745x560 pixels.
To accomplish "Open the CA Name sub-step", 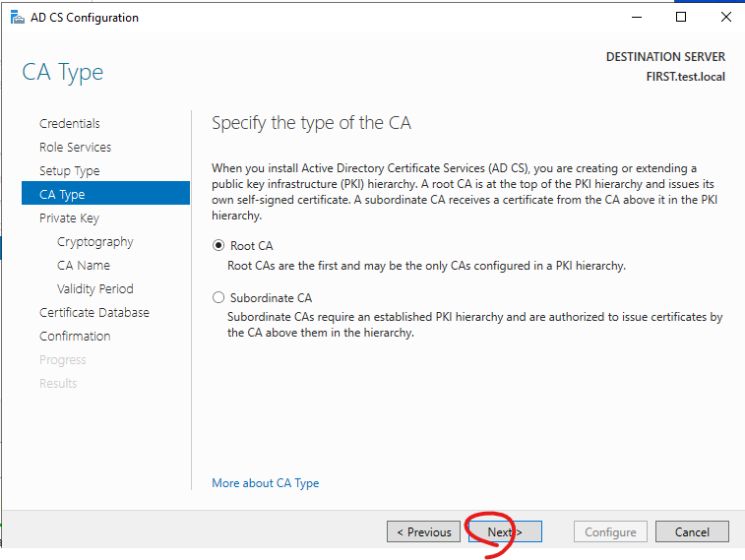I will [x=83, y=265].
